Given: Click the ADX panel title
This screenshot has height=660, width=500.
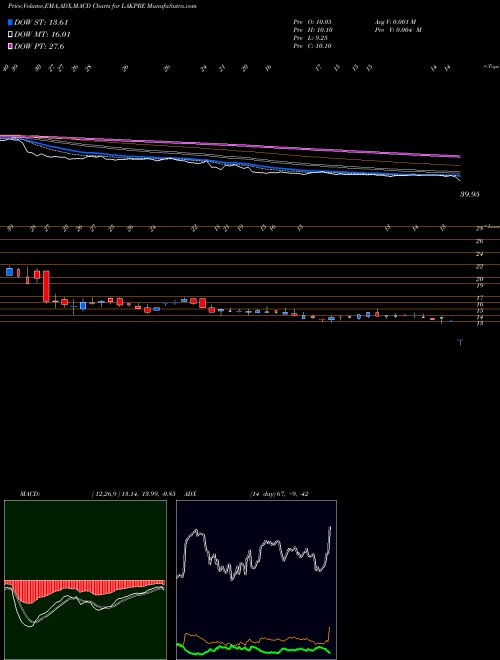Looking at the screenshot, I should 190,494.
